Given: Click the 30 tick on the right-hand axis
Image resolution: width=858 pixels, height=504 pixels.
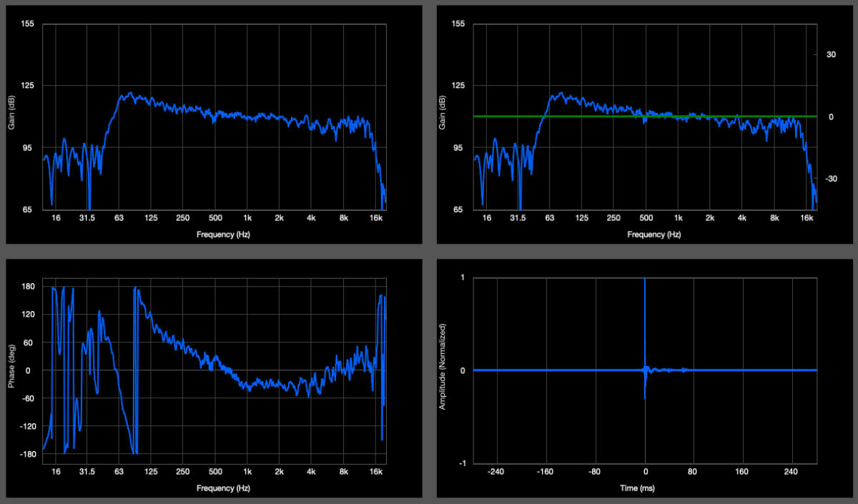Looking at the screenshot, I should tap(832, 54).
